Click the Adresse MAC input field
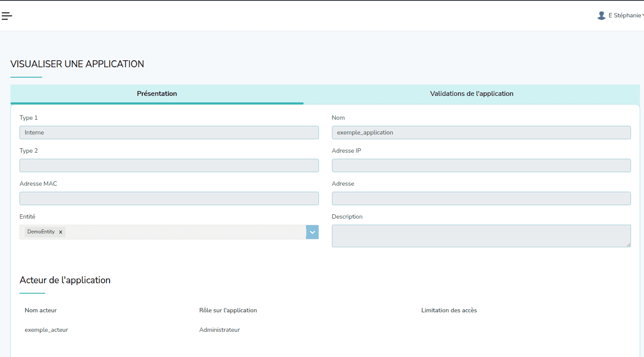The width and height of the screenshot is (644, 357). (169, 199)
